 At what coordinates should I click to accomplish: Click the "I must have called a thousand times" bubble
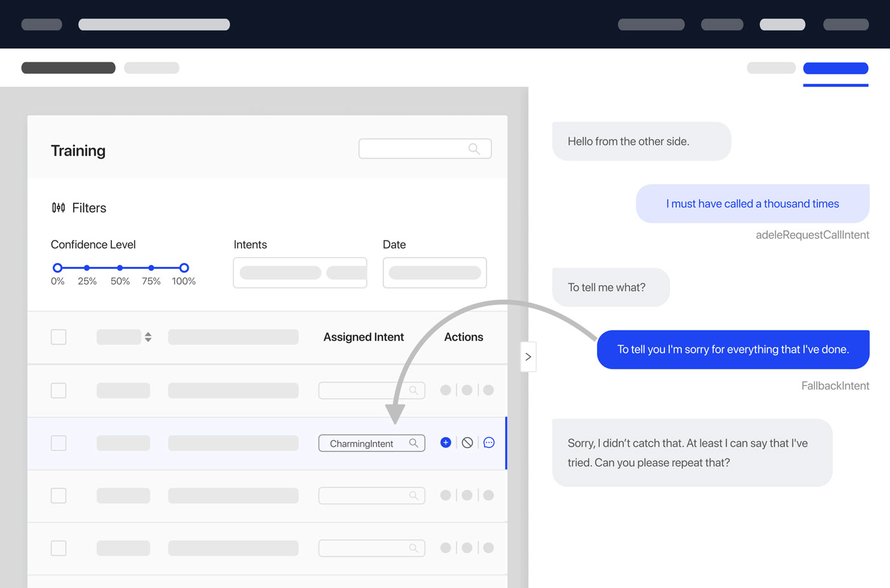coord(753,203)
